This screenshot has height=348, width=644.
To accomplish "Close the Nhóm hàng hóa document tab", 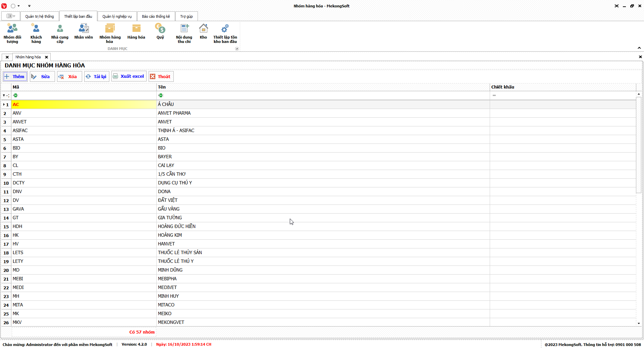I will (47, 57).
